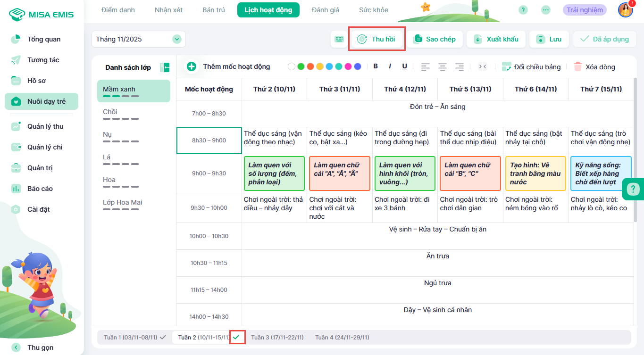Click the collapse class list panel icon
This screenshot has height=355, width=644.
coord(165,67)
